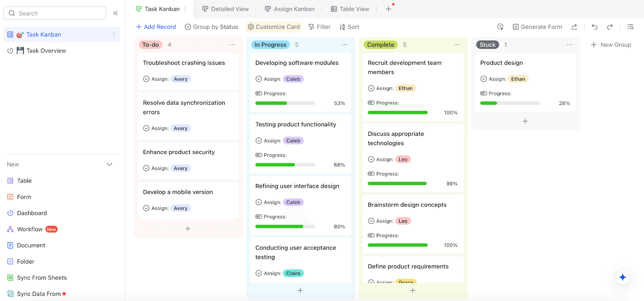This screenshot has width=644, height=301.
Task: Open the Customize Card settings
Action: pyautogui.click(x=274, y=27)
